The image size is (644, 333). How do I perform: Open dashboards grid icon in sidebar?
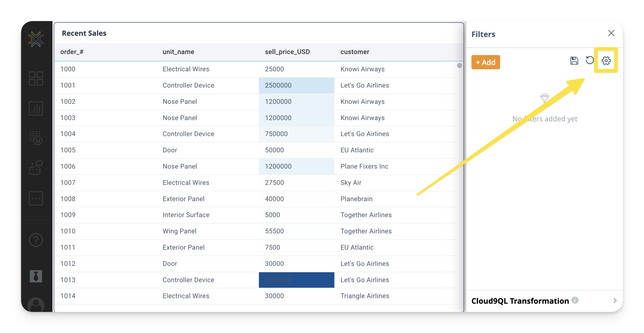36,78
